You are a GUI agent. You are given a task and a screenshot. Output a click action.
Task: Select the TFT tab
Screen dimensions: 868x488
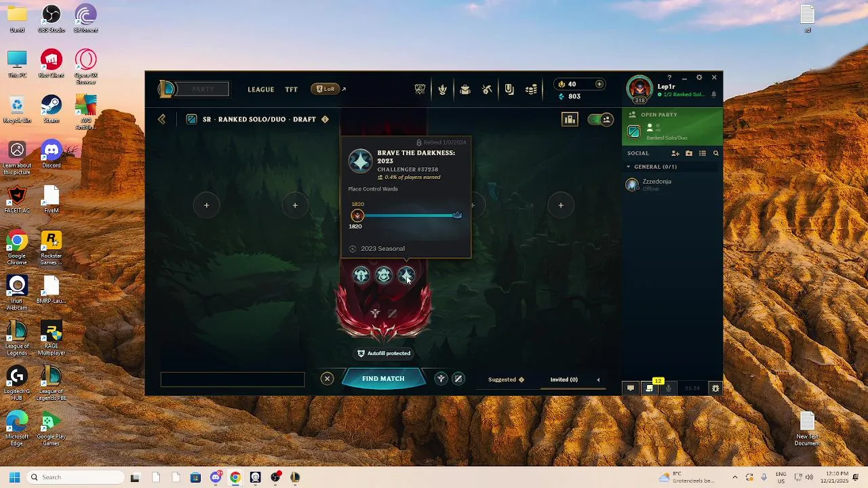click(291, 89)
